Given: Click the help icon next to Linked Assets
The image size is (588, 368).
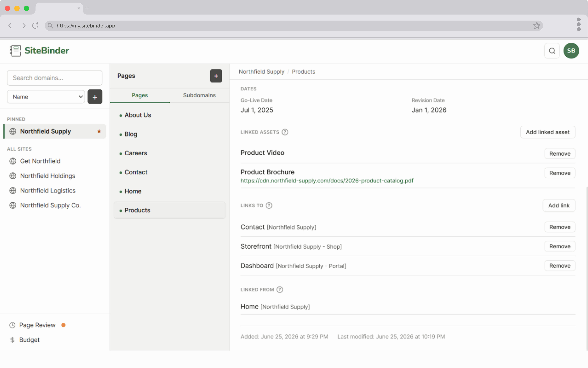Looking at the screenshot, I should pyautogui.click(x=285, y=132).
